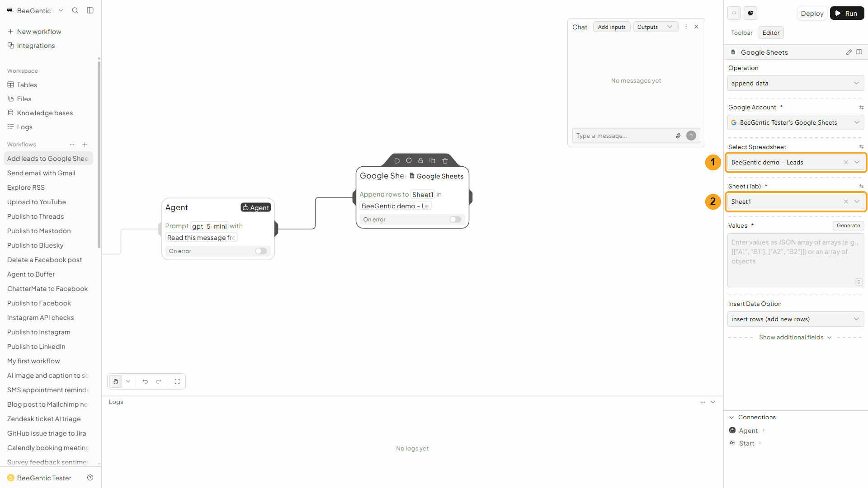Screen dimensions: 868x488
Task: Rename block using the pencil icon
Action: (x=849, y=52)
